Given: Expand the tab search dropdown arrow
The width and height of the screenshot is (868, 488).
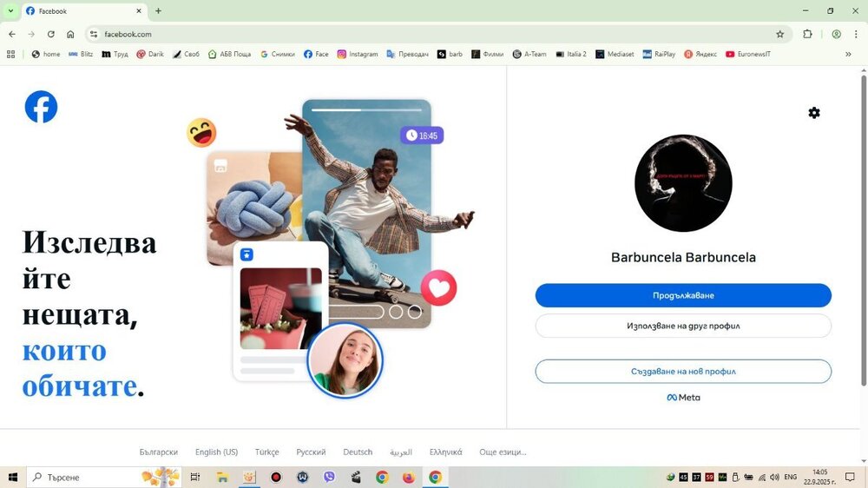Looking at the screenshot, I should (x=10, y=11).
